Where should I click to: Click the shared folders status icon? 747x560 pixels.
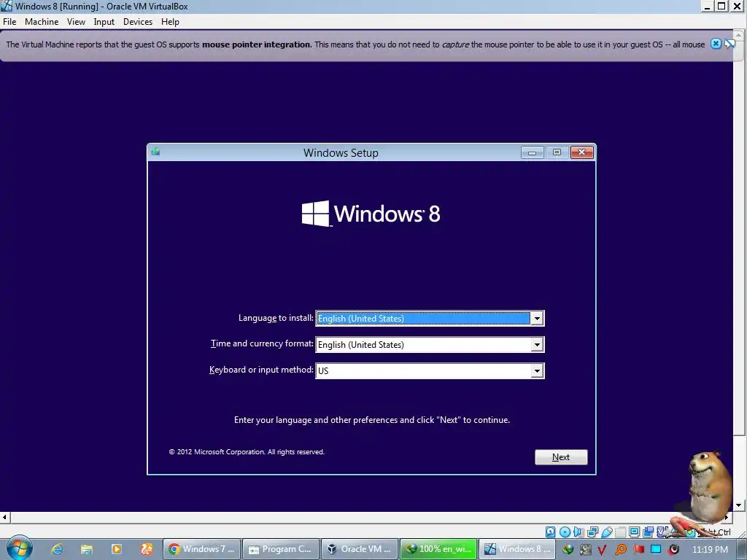[x=620, y=532]
